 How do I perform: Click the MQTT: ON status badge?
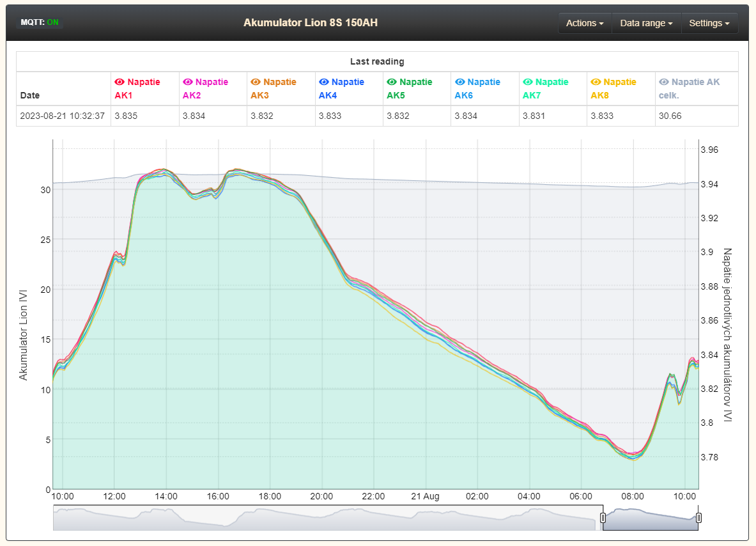(40, 22)
